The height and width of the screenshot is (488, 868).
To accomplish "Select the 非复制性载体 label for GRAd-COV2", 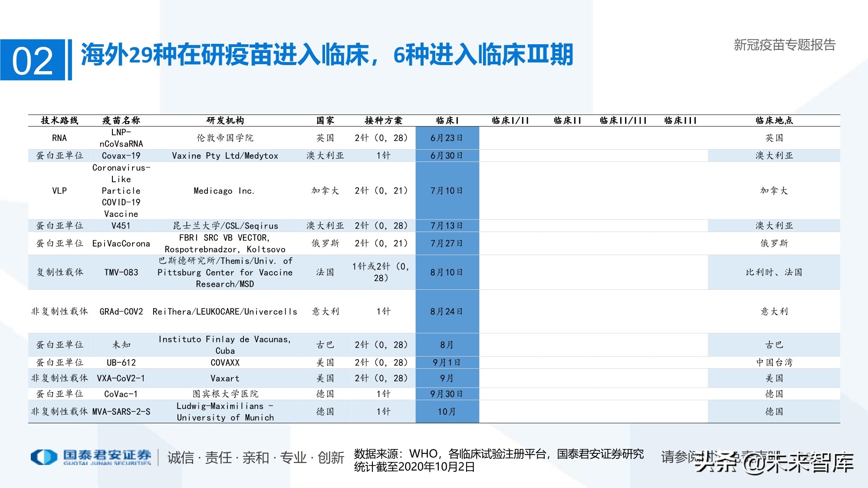I will [x=59, y=311].
